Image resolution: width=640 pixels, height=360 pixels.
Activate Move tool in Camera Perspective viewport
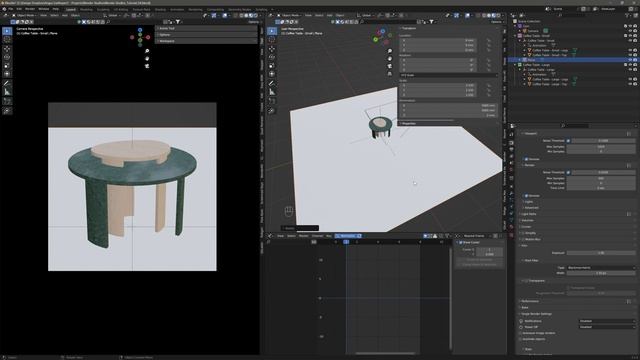[x=7, y=49]
